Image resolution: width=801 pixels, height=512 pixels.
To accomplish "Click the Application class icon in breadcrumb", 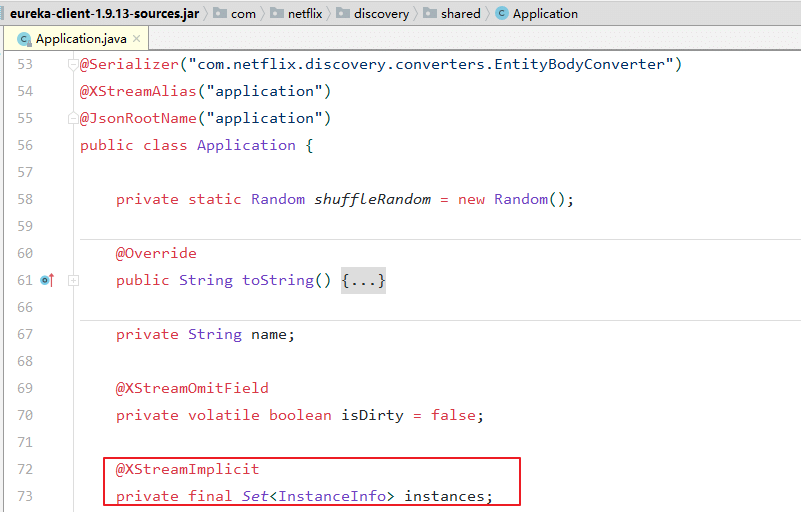I will point(502,14).
